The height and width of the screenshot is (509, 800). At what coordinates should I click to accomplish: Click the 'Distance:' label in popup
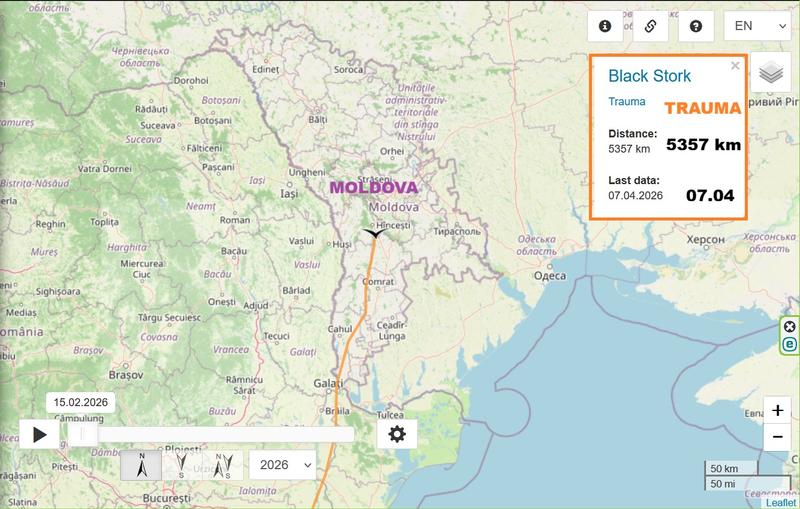633,134
